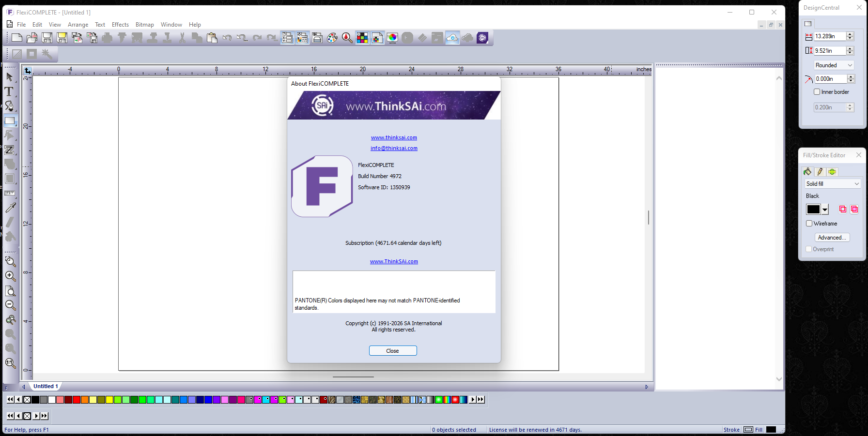This screenshot has height=436, width=868.
Task: Click the New document icon in the toolbar
Action: coord(17,38)
